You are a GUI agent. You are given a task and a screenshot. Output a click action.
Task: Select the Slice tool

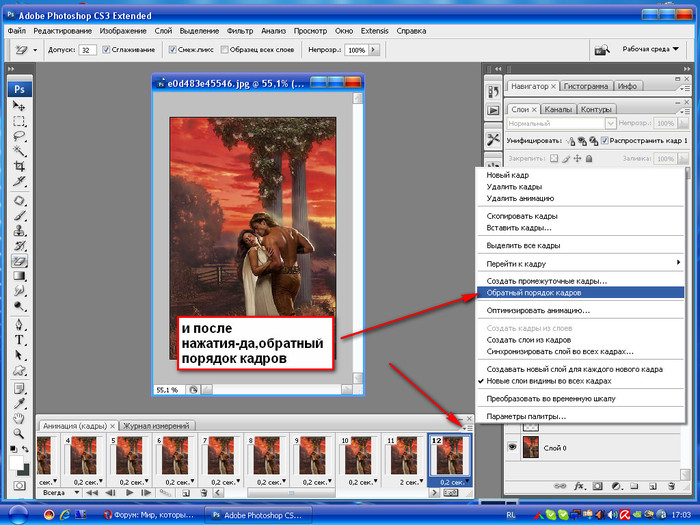(19, 181)
